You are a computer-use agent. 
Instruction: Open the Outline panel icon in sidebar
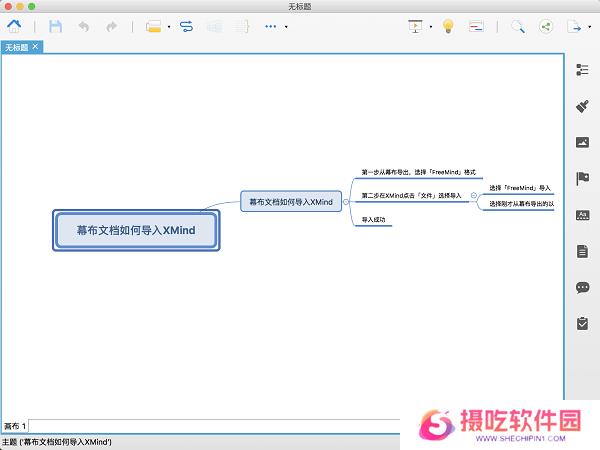tap(582, 69)
